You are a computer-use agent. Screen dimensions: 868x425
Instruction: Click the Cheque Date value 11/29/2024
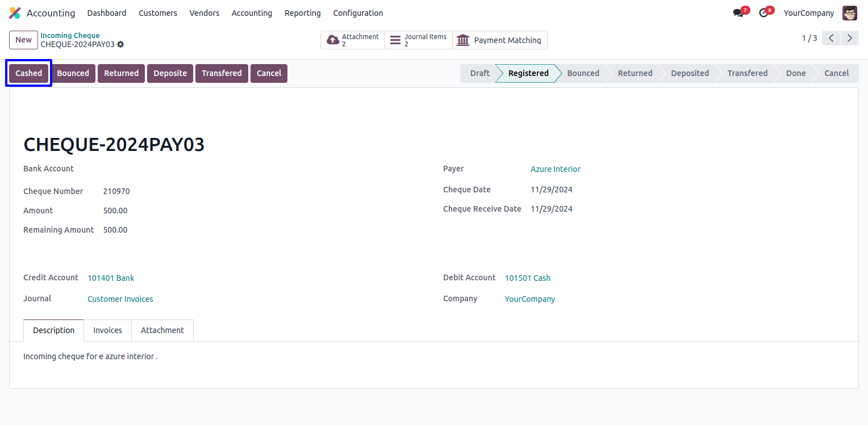[552, 190]
